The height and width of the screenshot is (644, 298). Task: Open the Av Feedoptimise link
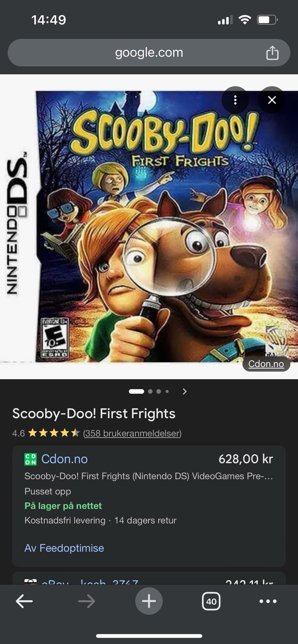(x=64, y=548)
